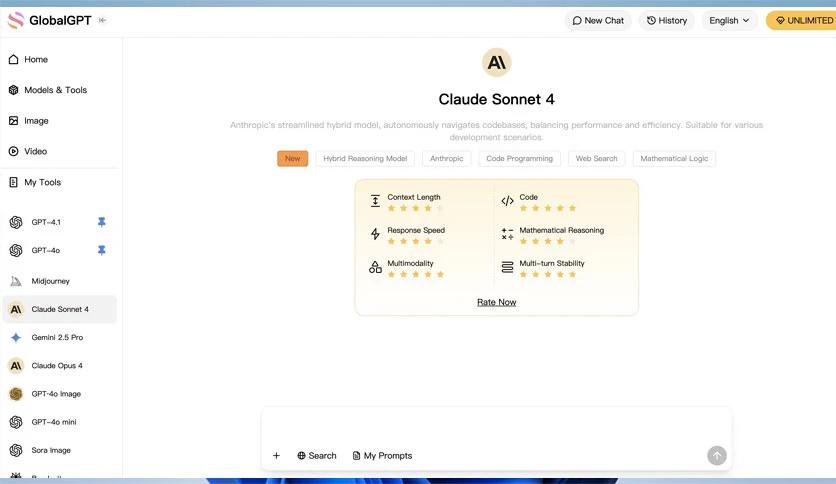The height and width of the screenshot is (484, 836).
Task: Click the send arrow button
Action: (x=717, y=456)
